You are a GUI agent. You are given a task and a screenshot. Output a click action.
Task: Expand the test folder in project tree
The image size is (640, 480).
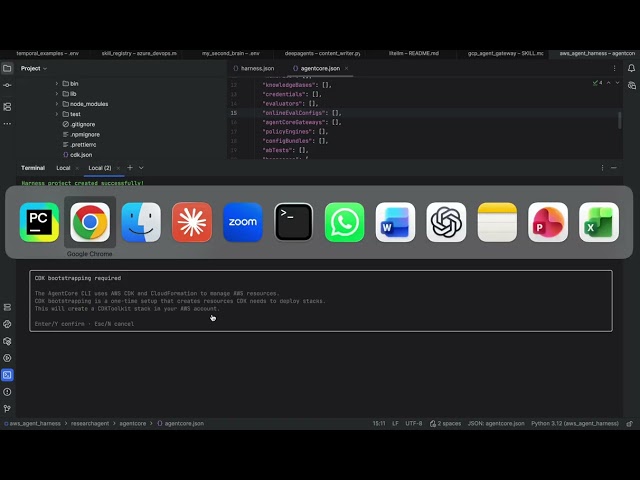click(57, 114)
